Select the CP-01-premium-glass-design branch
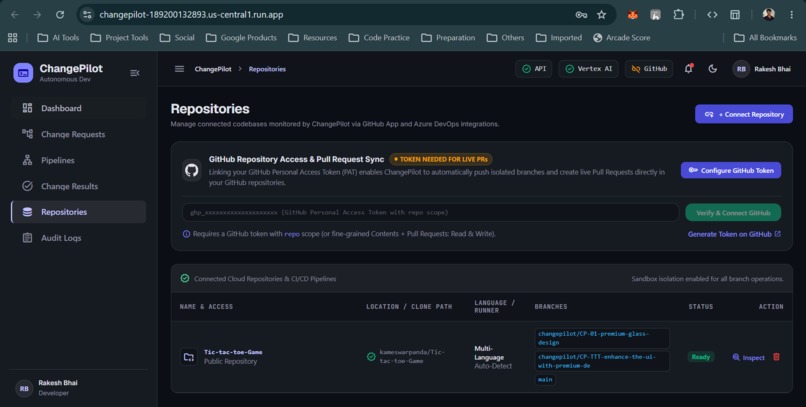The image size is (806, 407). pos(602,338)
